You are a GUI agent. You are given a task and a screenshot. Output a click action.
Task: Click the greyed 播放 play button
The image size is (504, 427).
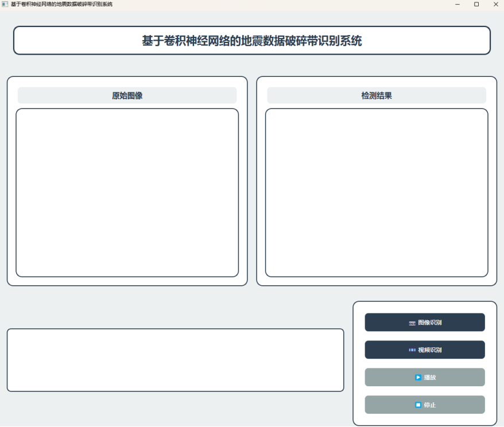(425, 377)
